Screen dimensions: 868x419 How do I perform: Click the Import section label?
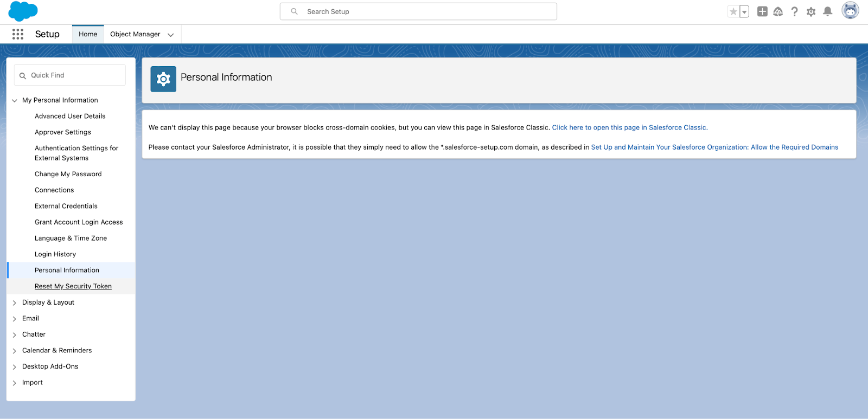[x=33, y=383]
